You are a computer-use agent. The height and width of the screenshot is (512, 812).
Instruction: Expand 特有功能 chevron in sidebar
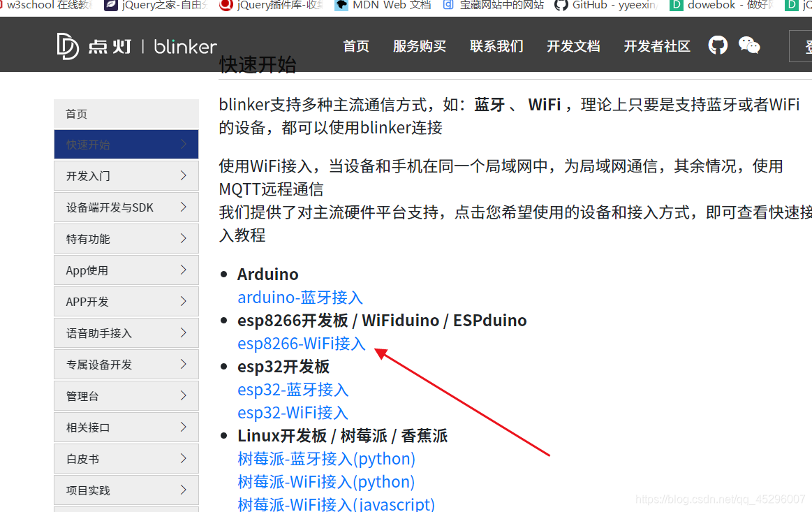(184, 238)
